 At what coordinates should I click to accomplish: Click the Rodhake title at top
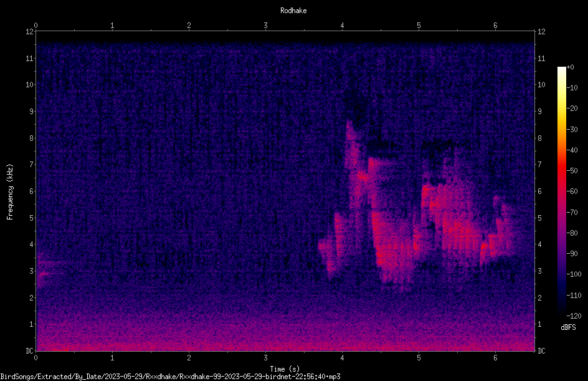click(293, 11)
